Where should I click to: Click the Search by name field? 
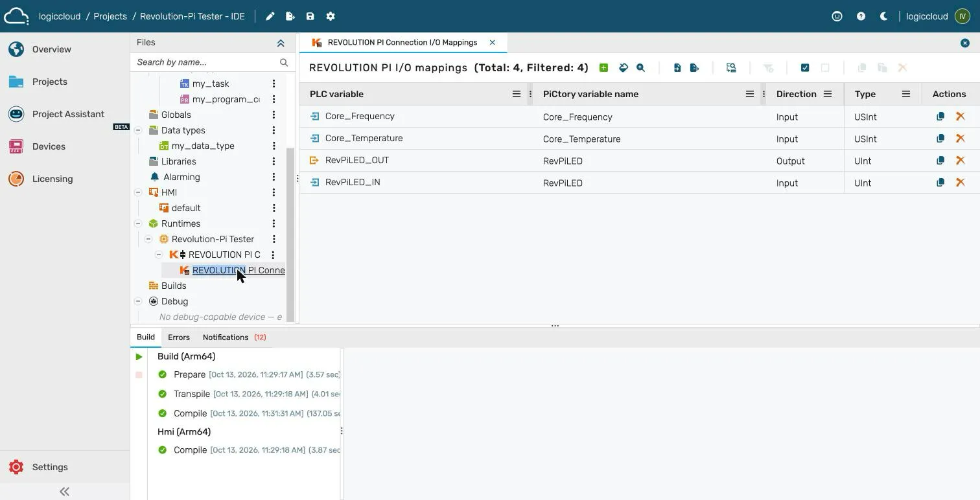(x=206, y=62)
